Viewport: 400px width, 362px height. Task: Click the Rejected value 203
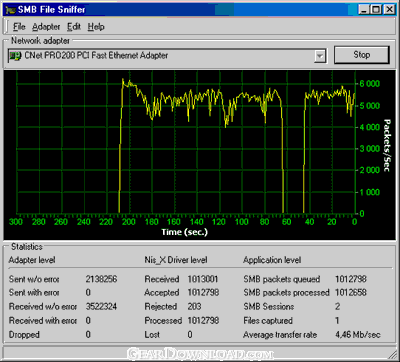click(x=194, y=307)
